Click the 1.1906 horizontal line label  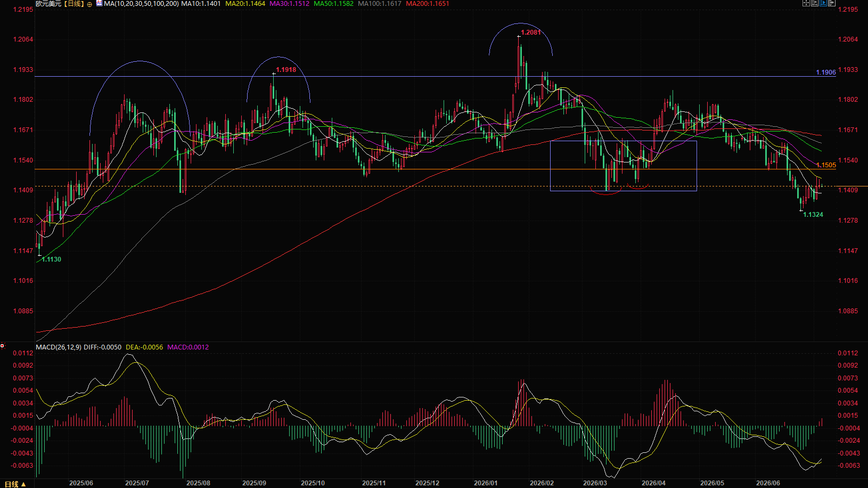tap(826, 72)
